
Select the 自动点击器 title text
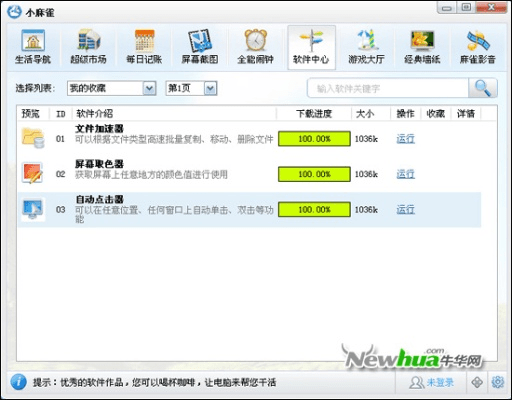tap(99, 199)
